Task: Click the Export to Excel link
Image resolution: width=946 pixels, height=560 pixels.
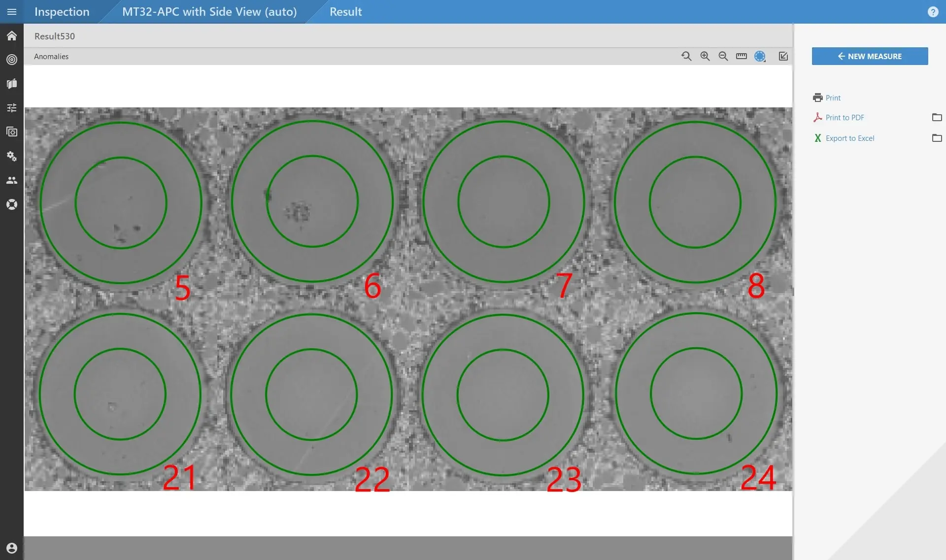Action: click(x=849, y=138)
